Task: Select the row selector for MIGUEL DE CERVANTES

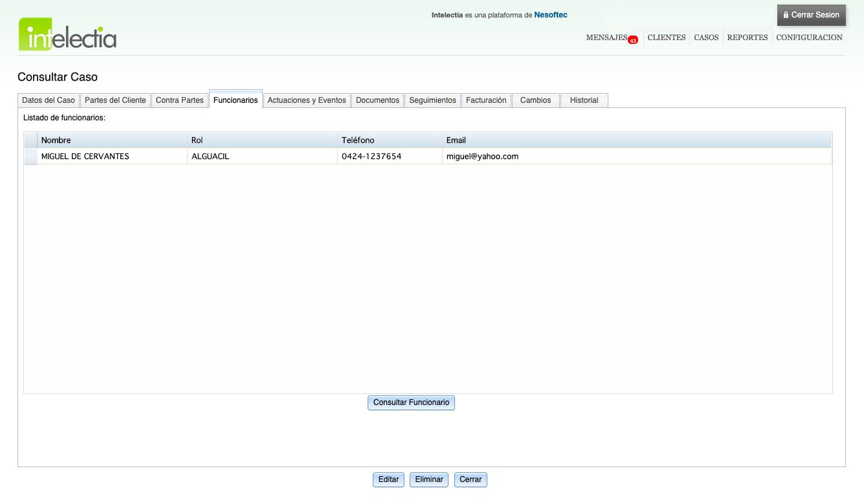Action: pyautogui.click(x=30, y=157)
